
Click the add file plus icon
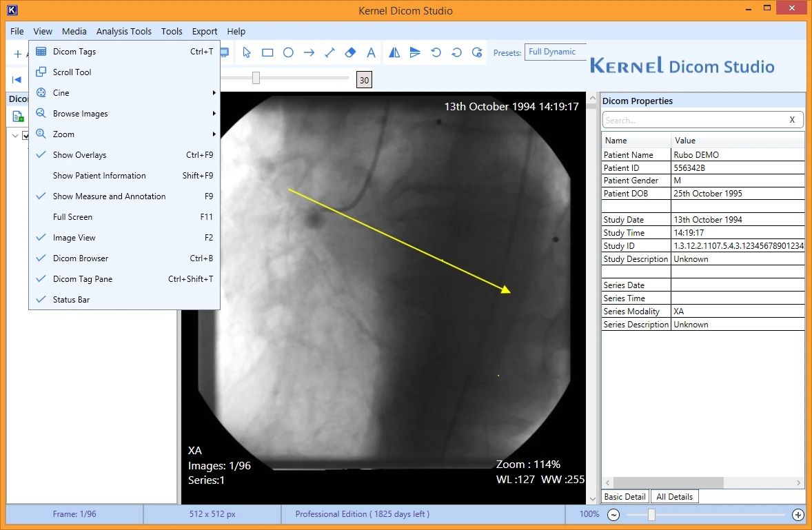[x=18, y=54]
